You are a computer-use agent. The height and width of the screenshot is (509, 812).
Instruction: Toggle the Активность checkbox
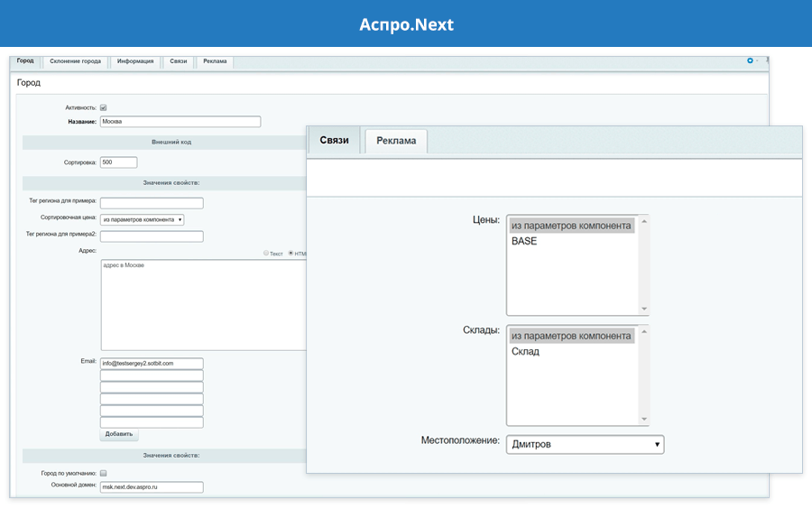(103, 107)
